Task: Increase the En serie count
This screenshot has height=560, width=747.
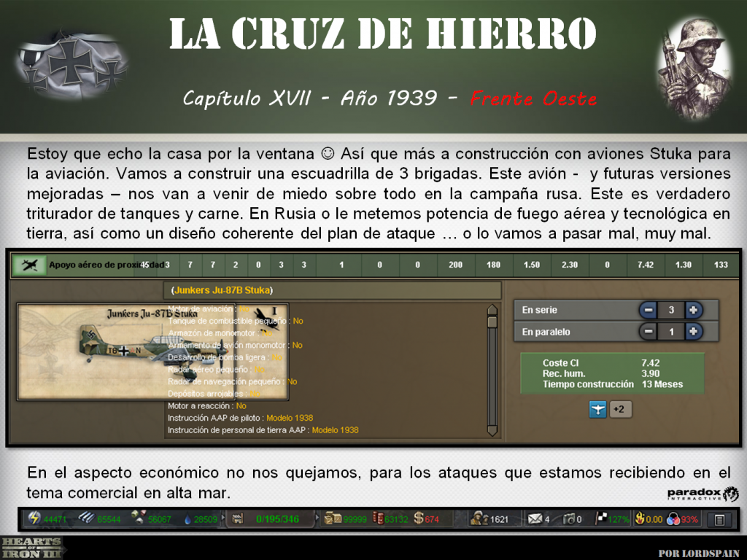Action: pos(694,310)
